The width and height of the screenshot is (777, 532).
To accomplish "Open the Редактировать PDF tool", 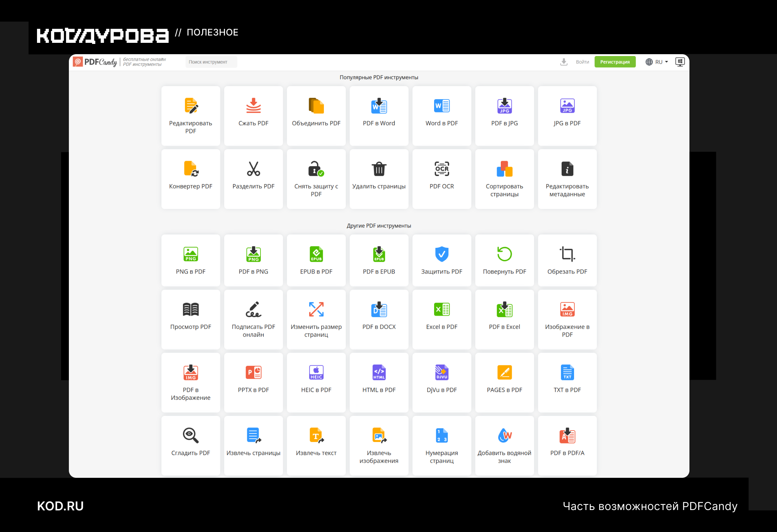I will click(190, 116).
